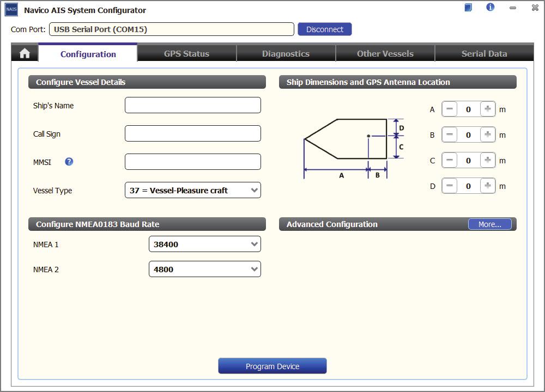Decrease dimension A with minus button
The width and height of the screenshot is (545, 392).
(x=450, y=109)
